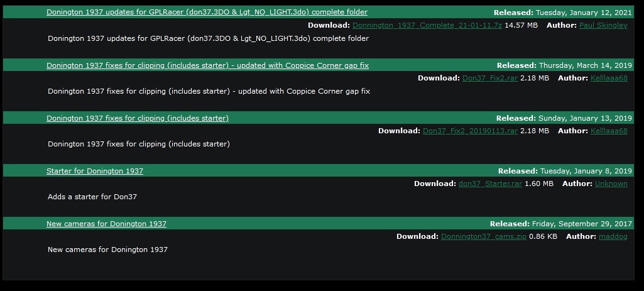644x291 pixels.
Task: Open New cameras for Donington 1937 title link
Action: tap(106, 224)
